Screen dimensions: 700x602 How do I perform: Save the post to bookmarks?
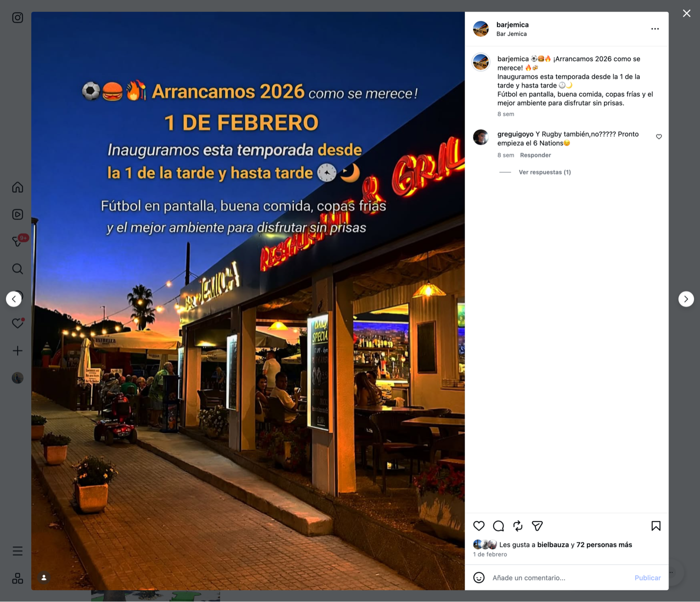(655, 526)
